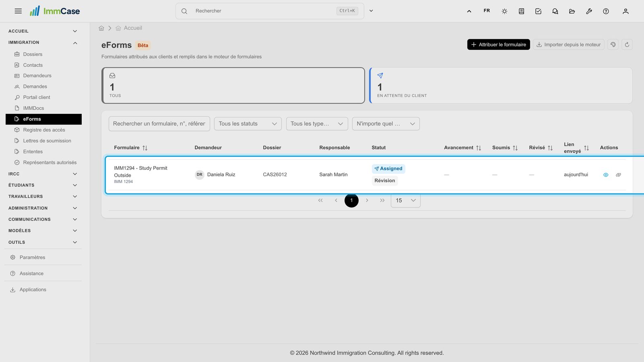Image resolution: width=644 pixels, height=362 pixels.
Task: Click the CAS26012 dossier cell
Action: coord(275,175)
